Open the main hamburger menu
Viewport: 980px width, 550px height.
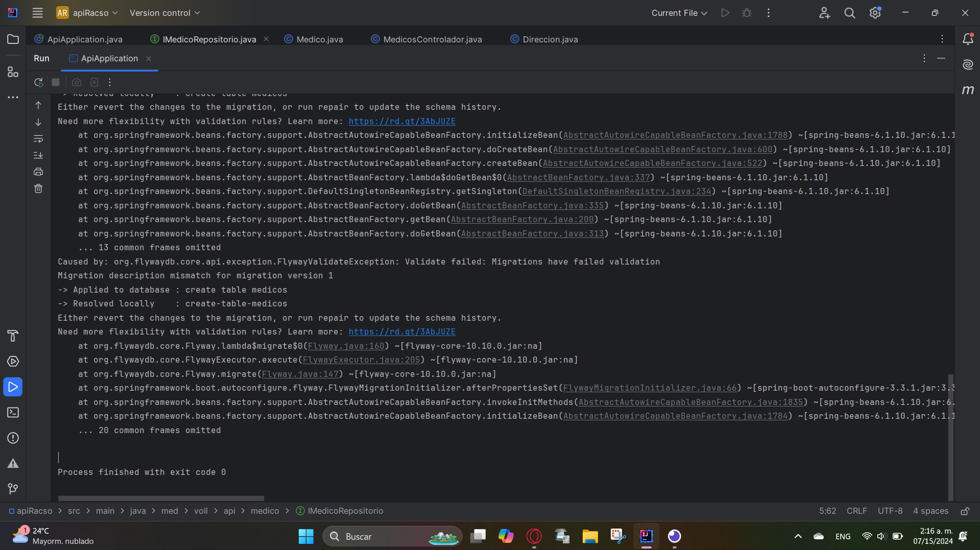coord(37,13)
